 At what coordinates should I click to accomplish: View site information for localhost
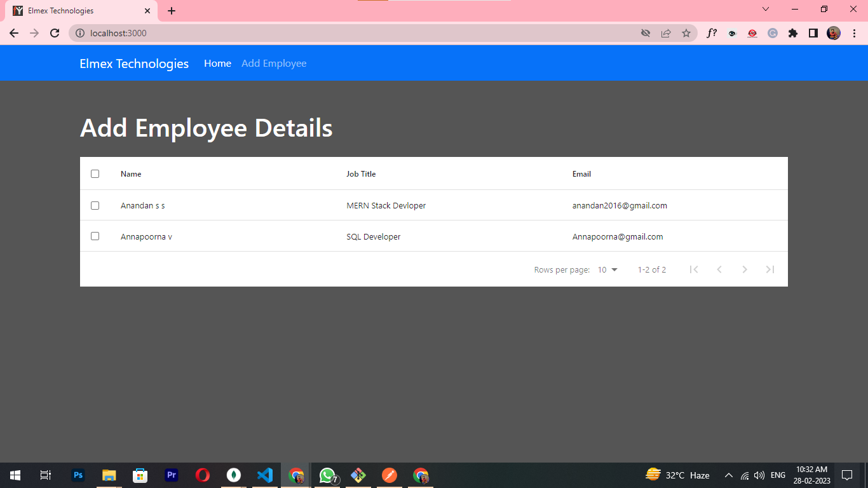[x=80, y=33]
